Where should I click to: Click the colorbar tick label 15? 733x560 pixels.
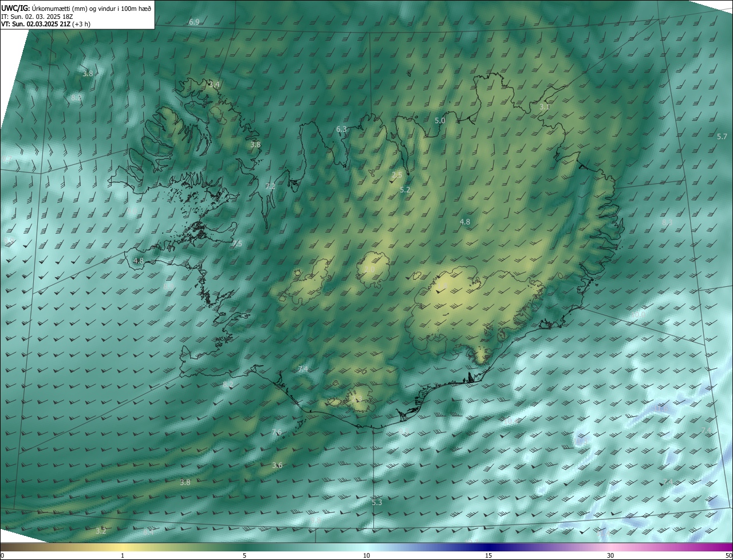[x=488, y=556]
